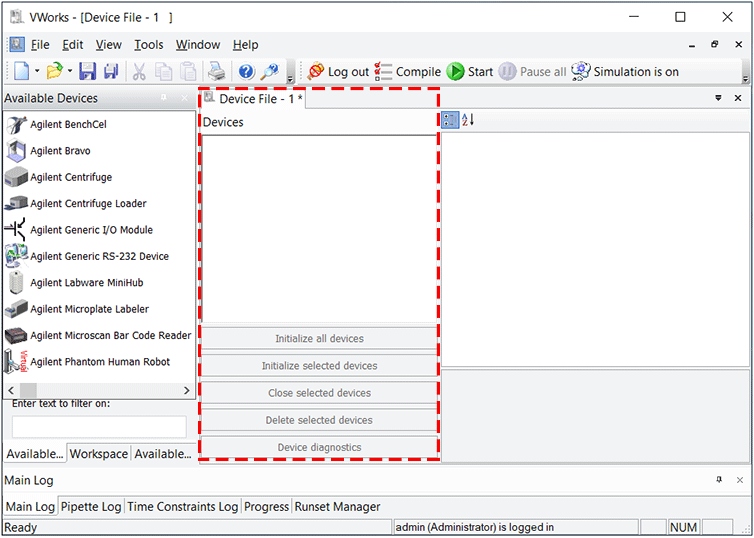Click Compile in the toolbar
754x538 pixels.
pyautogui.click(x=407, y=72)
